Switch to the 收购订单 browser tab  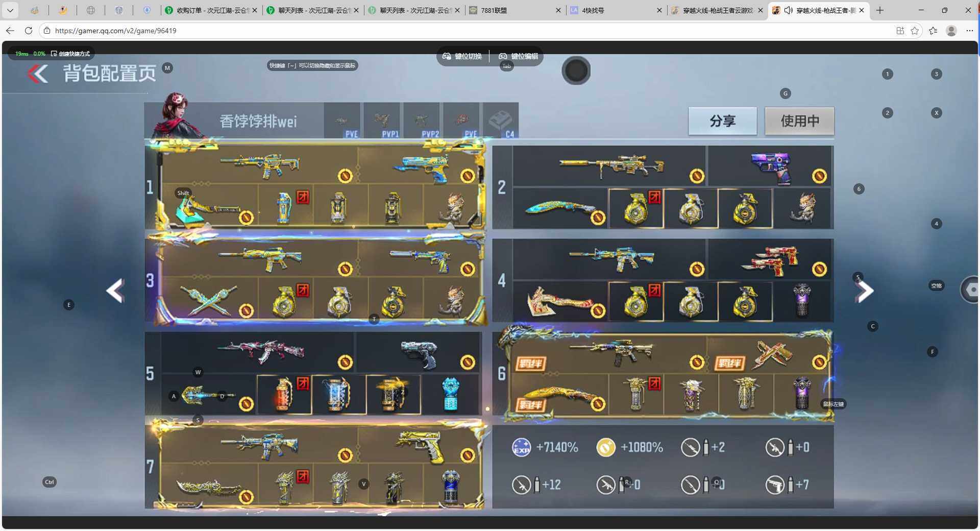pos(210,10)
